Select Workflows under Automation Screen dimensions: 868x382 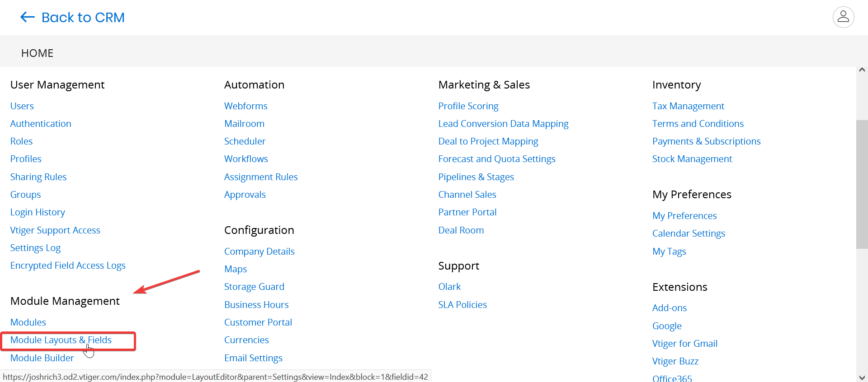tap(246, 158)
